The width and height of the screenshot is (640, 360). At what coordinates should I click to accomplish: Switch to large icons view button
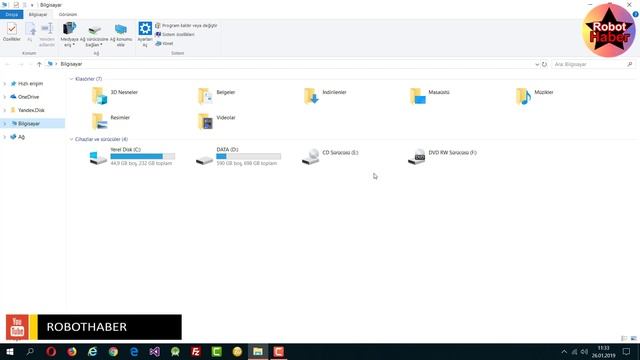coord(634,338)
